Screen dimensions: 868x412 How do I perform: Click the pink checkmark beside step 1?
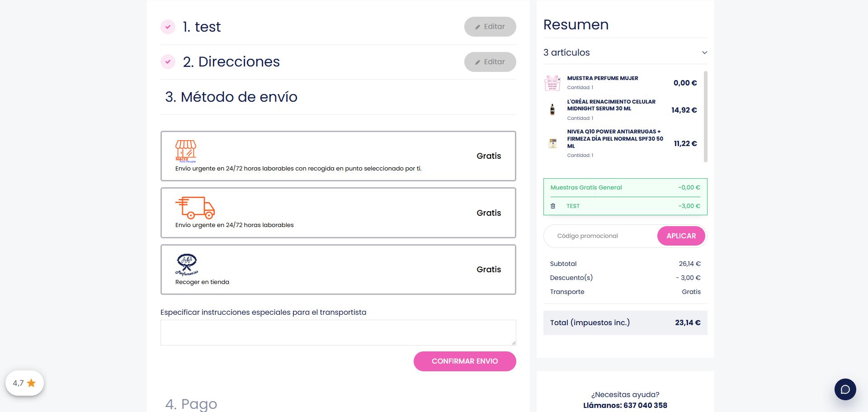[168, 27]
